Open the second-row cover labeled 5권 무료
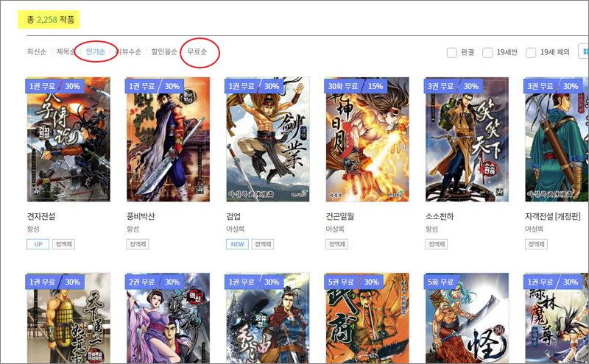Image resolution: width=589 pixels, height=364 pixels. pos(367,318)
